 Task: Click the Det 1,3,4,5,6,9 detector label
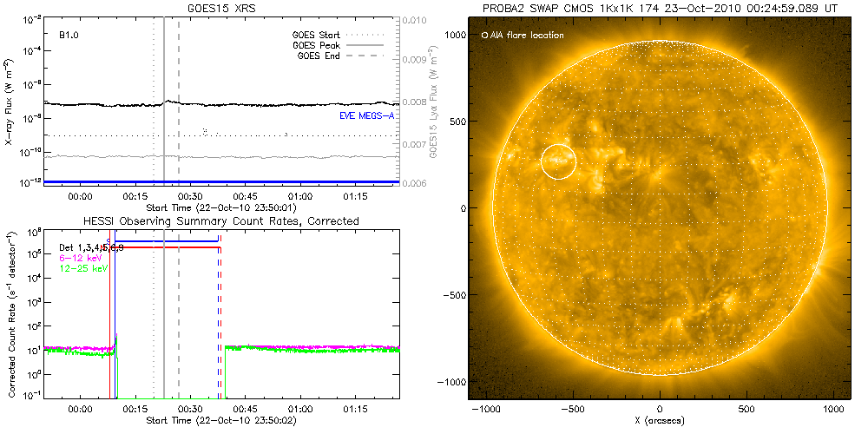(x=91, y=248)
